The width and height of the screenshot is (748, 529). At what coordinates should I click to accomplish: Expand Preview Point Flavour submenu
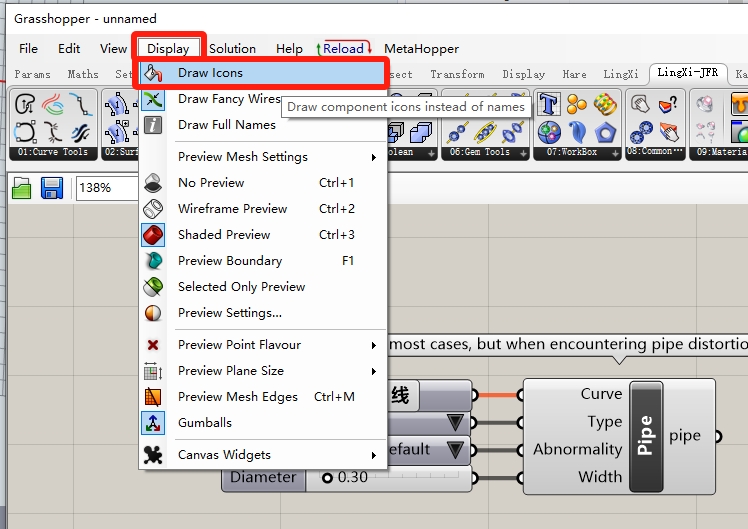pos(262,345)
